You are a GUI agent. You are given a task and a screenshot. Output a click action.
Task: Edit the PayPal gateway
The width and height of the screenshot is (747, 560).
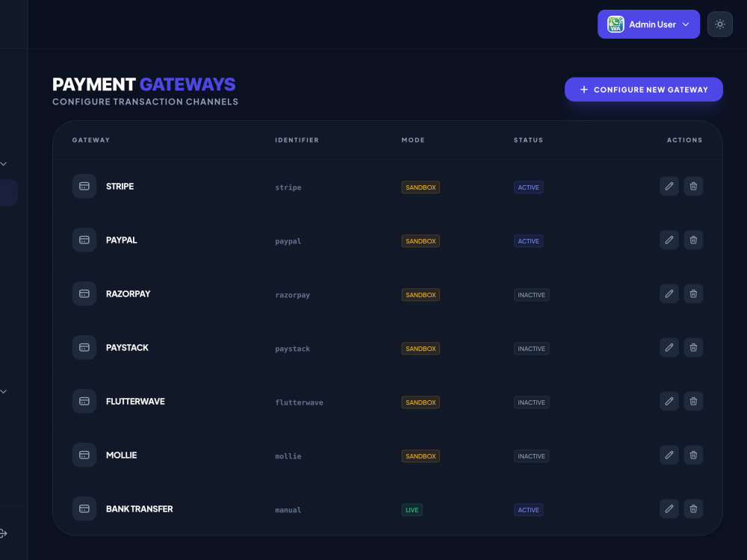(x=669, y=240)
